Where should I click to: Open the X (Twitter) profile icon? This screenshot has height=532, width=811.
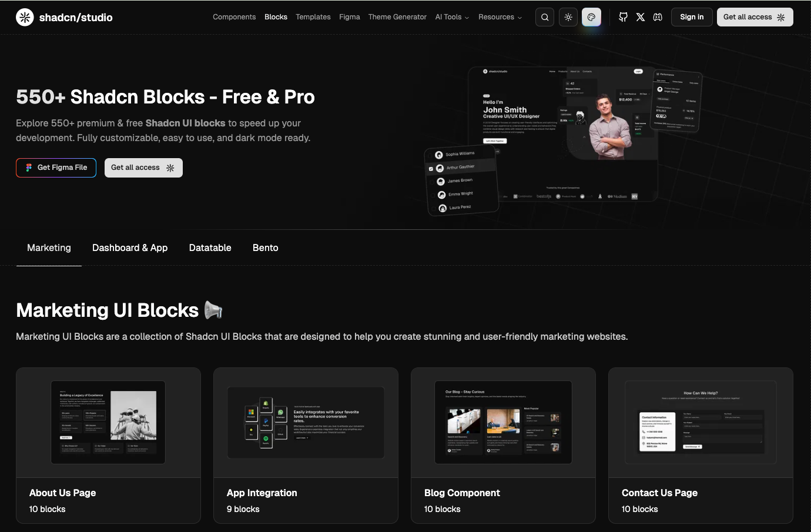point(640,17)
